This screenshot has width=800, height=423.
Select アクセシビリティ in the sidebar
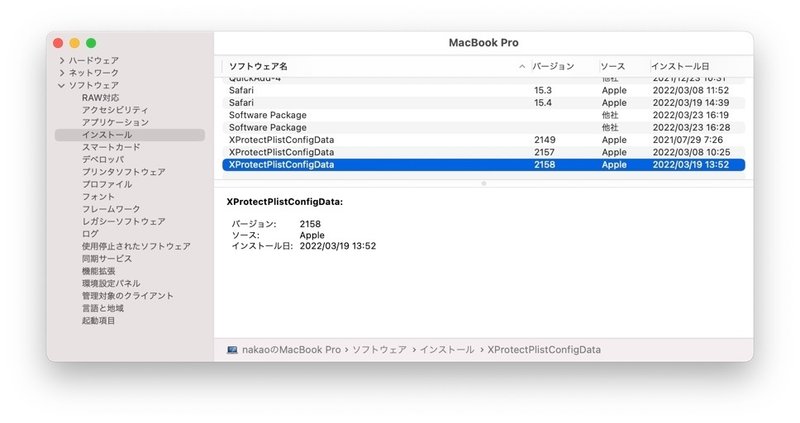[x=115, y=110]
